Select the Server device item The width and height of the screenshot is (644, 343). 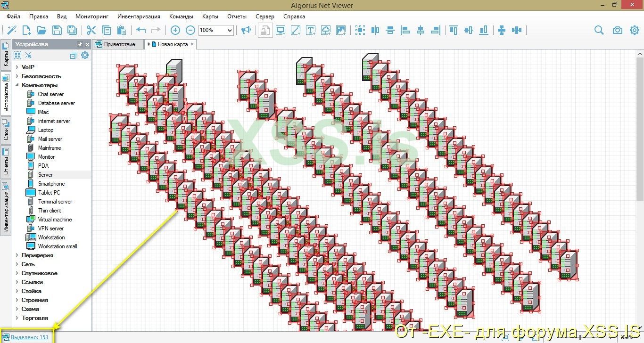click(x=45, y=175)
